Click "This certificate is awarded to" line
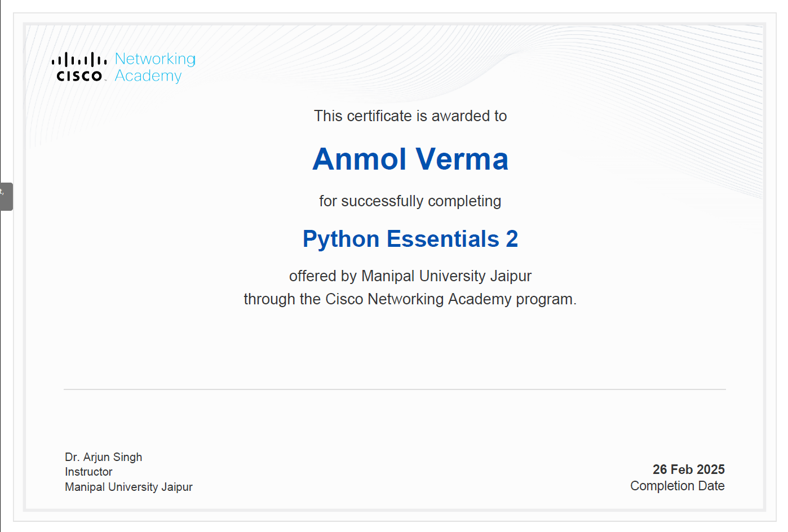 [x=410, y=116]
